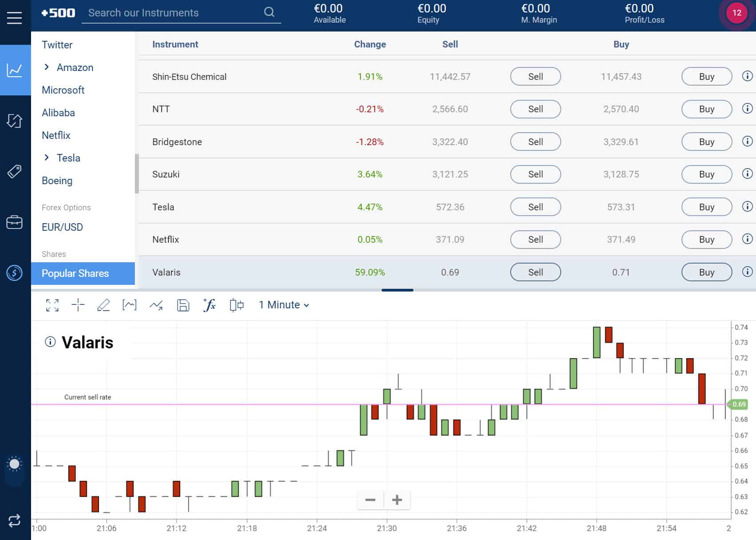Screen dimensions: 756x540
Task: Click Buy on the Valaris row
Action: 706,272
